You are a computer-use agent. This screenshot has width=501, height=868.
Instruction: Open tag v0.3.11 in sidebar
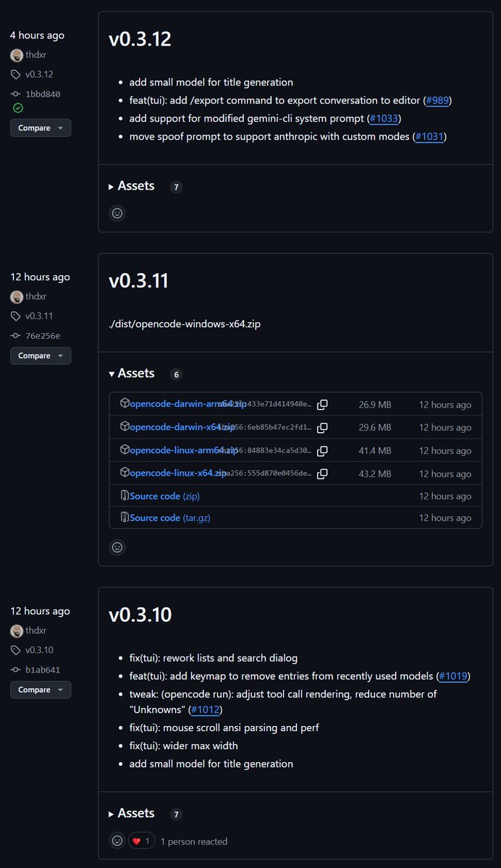tap(39, 316)
